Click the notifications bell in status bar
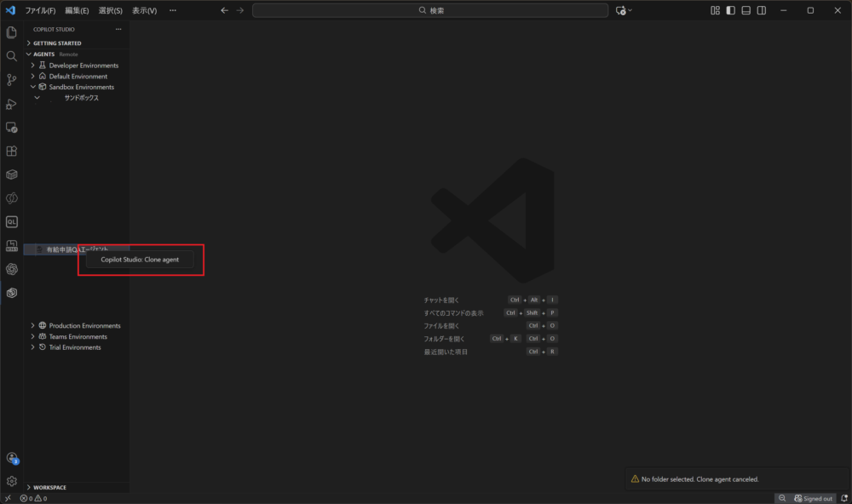Viewport: 852px width, 504px height. (843, 498)
